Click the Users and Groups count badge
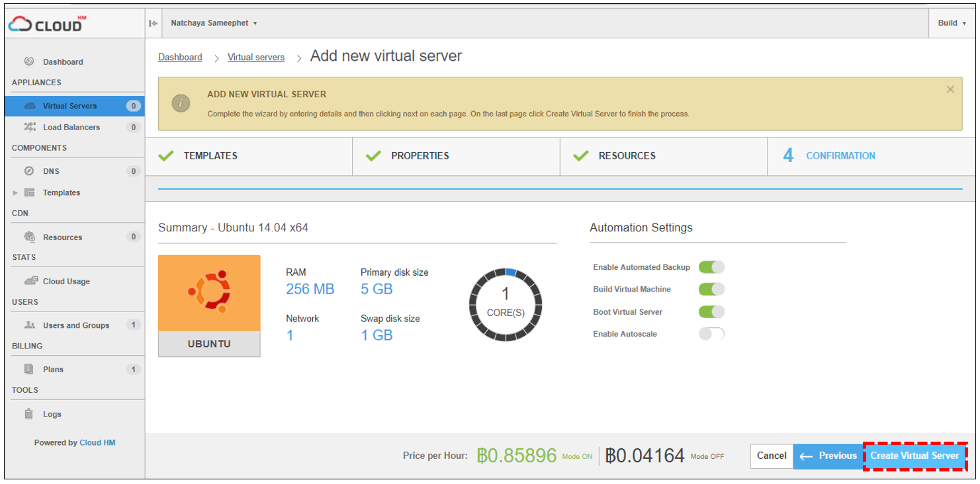This screenshot has height=484, width=980. click(133, 325)
